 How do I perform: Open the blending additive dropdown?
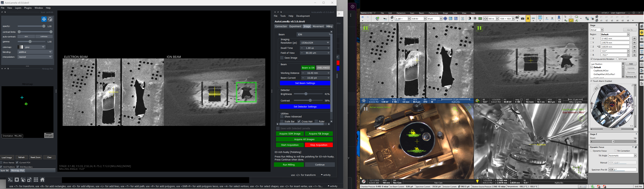pyautogui.click(x=35, y=52)
